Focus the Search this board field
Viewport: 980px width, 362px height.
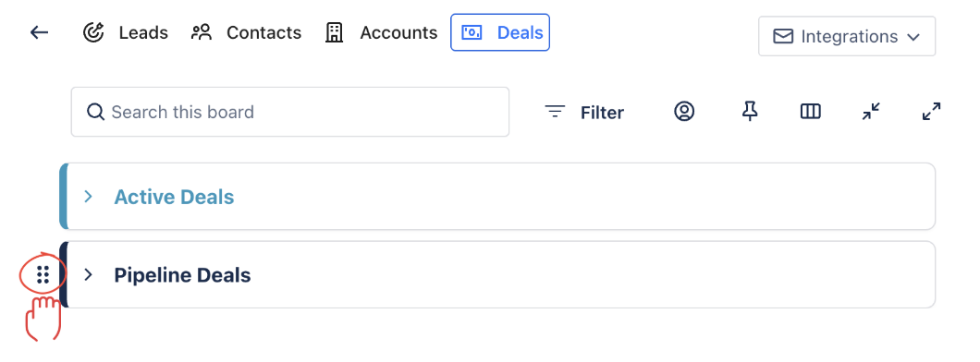coord(290,112)
